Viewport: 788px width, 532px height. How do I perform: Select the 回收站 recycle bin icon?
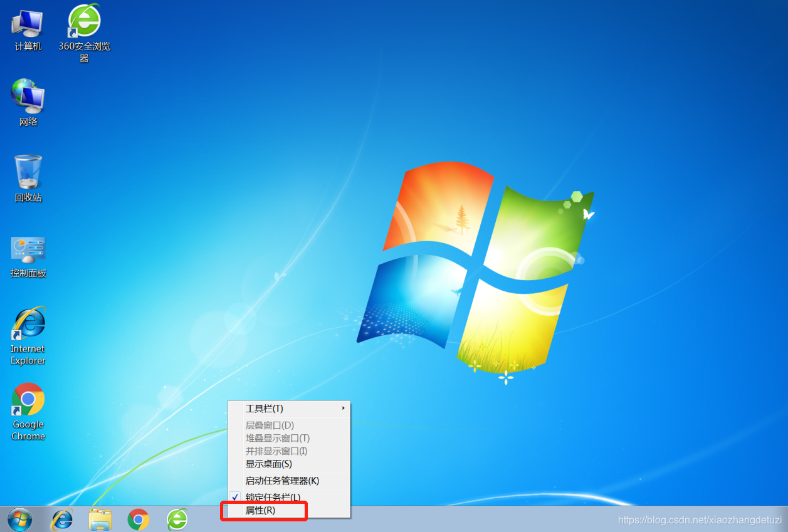(x=28, y=179)
